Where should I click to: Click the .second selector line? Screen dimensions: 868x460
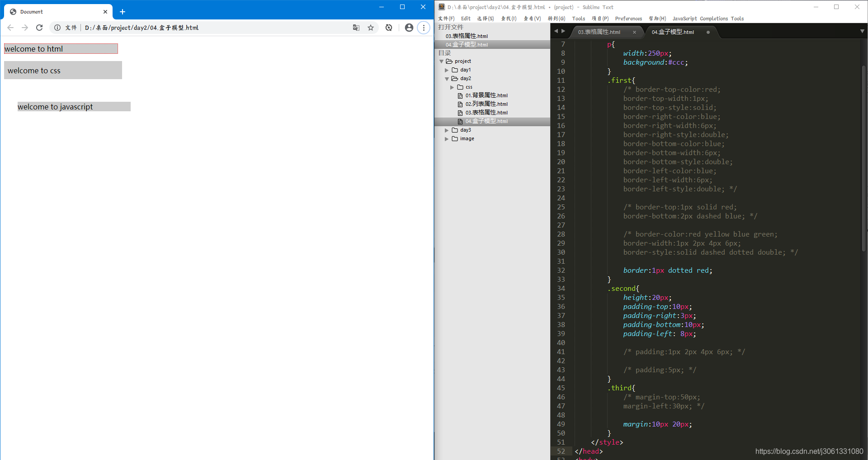623,289
